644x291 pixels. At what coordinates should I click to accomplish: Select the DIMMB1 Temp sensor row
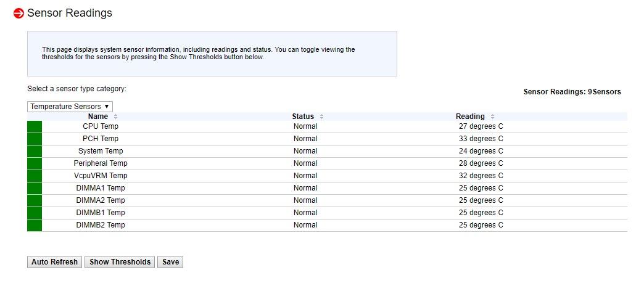[101, 213]
